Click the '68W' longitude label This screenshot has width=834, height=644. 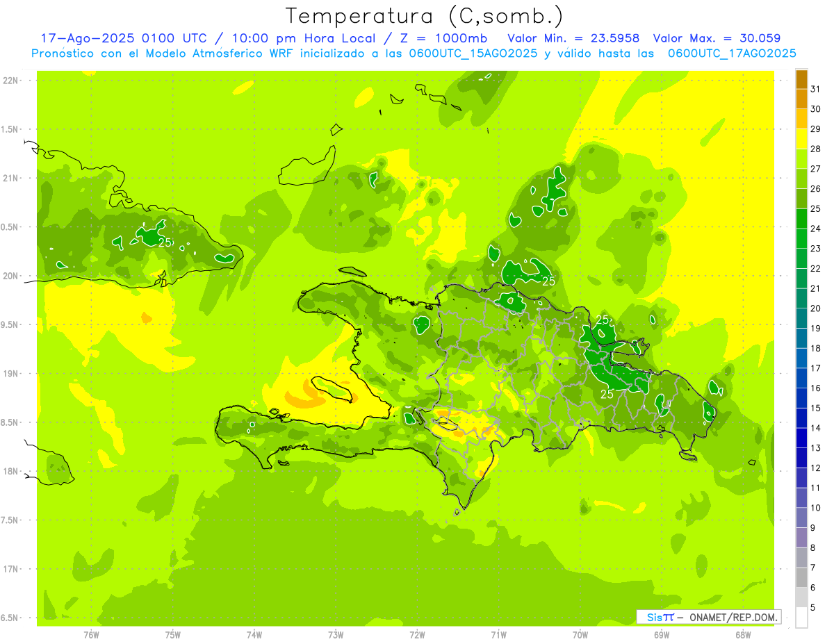click(743, 635)
